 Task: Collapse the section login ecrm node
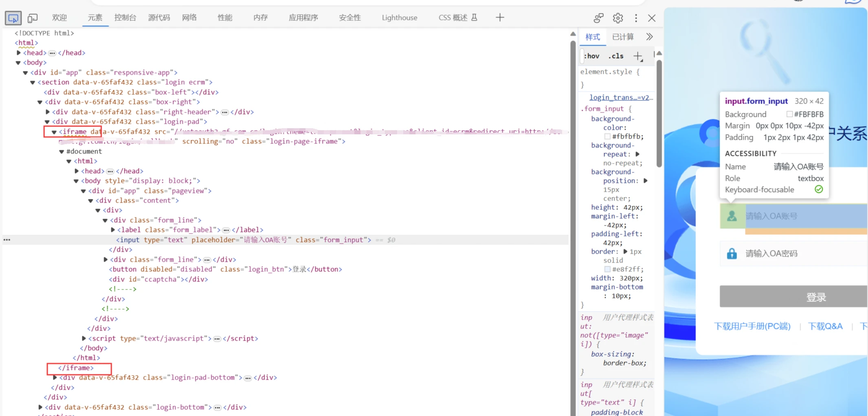(x=33, y=83)
